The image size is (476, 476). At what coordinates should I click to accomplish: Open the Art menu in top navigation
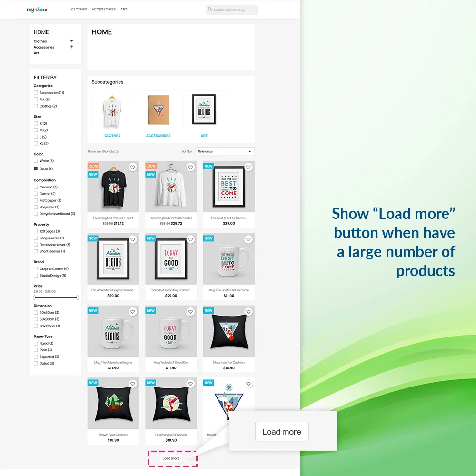point(124,10)
